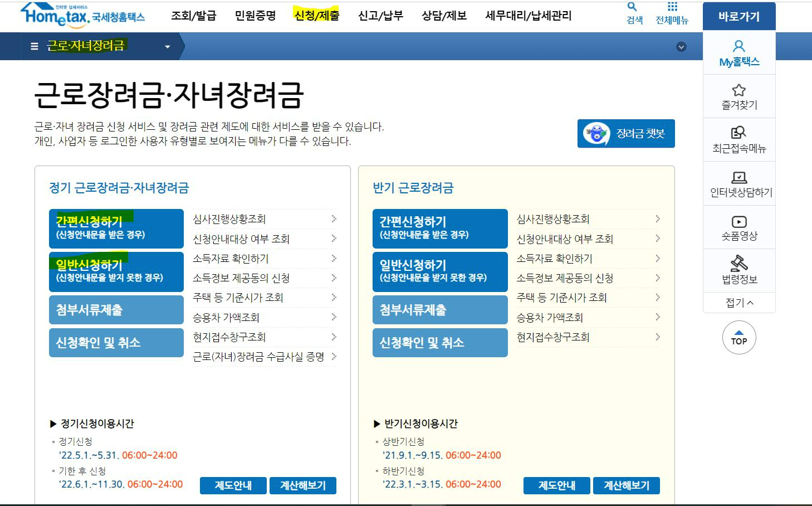812x506 pixels.
Task: Open 근로(자녀)장려금 수급사실 증명 link
Action: 265,357
